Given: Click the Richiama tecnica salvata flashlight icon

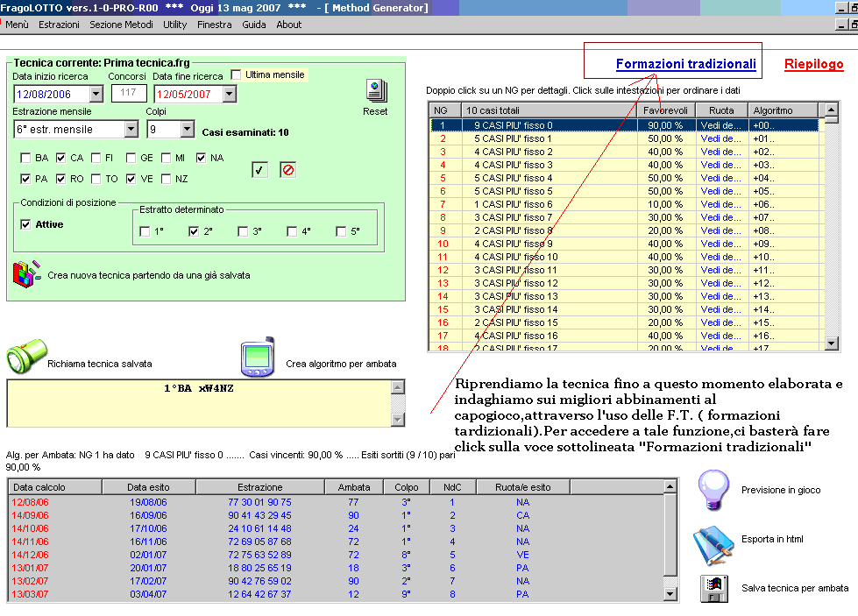Looking at the screenshot, I should pos(25,358).
